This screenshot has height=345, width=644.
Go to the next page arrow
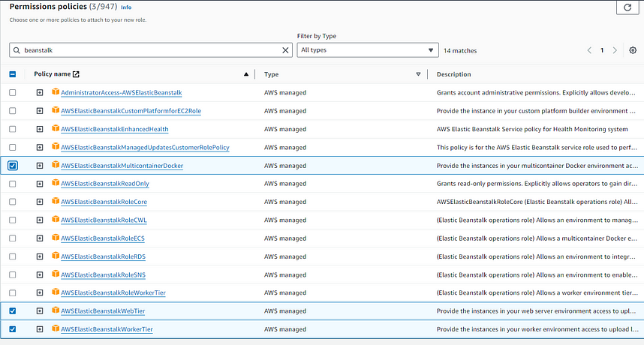coord(615,50)
